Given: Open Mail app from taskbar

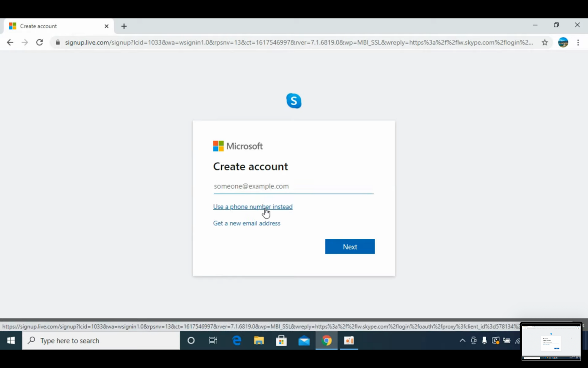Looking at the screenshot, I should [304, 340].
